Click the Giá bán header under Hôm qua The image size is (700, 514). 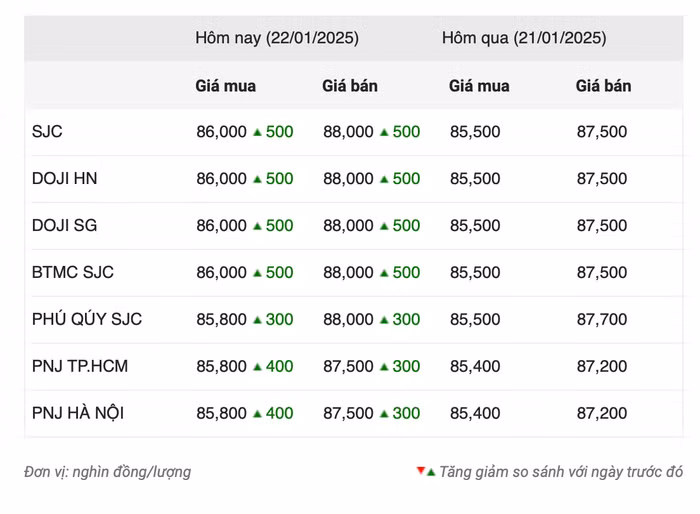click(x=603, y=86)
